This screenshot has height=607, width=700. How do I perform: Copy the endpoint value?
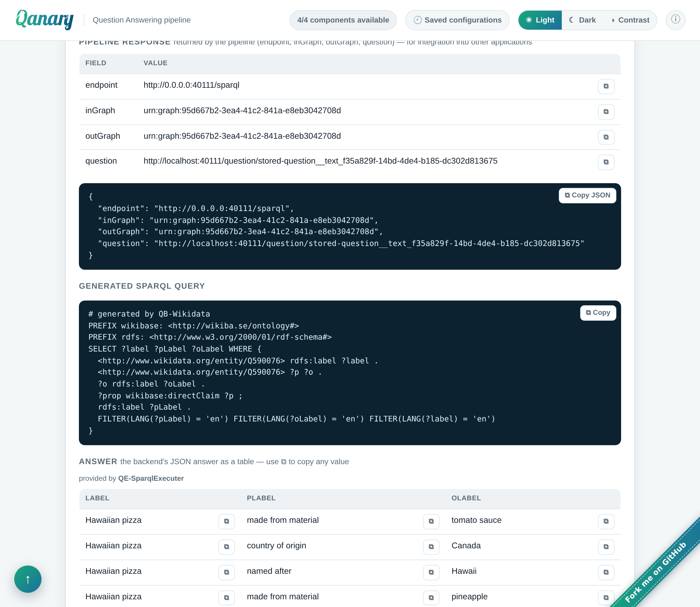(x=606, y=86)
